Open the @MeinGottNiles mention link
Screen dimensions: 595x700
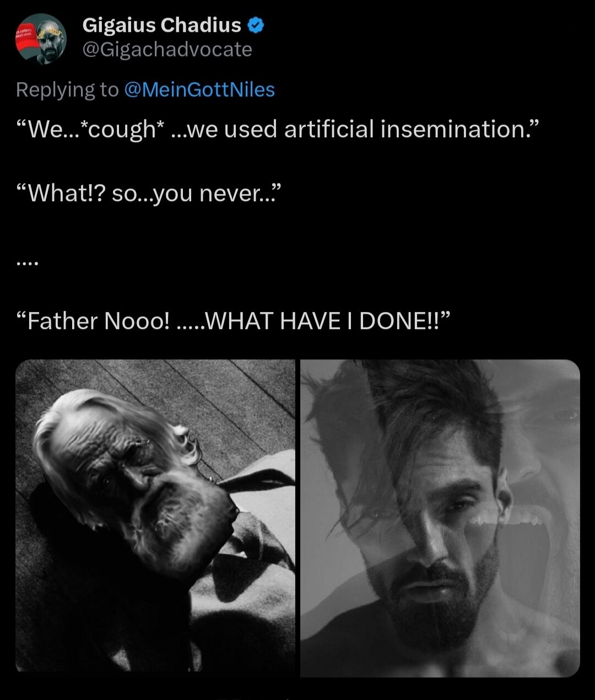(x=199, y=89)
